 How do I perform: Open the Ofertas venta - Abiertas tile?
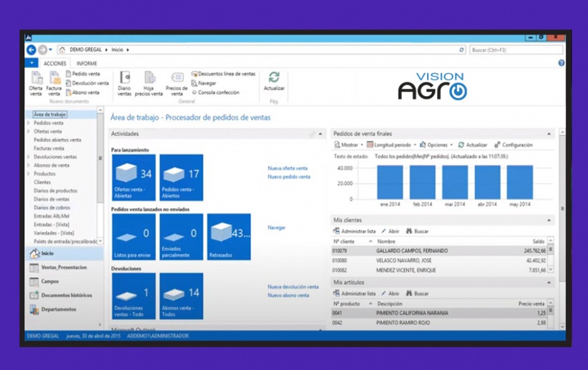tap(134, 178)
